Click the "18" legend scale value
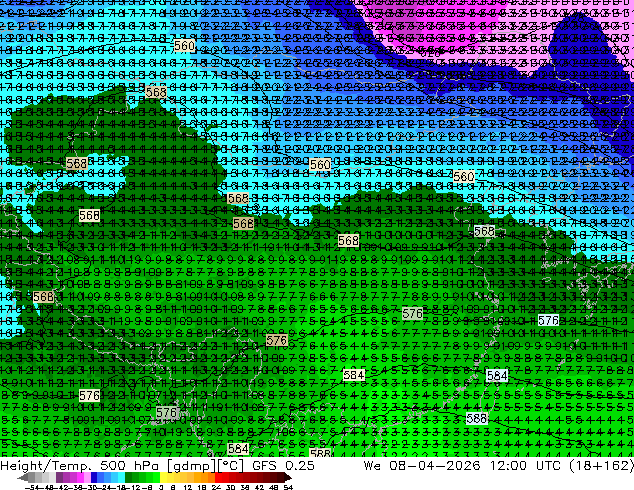 coord(202,487)
